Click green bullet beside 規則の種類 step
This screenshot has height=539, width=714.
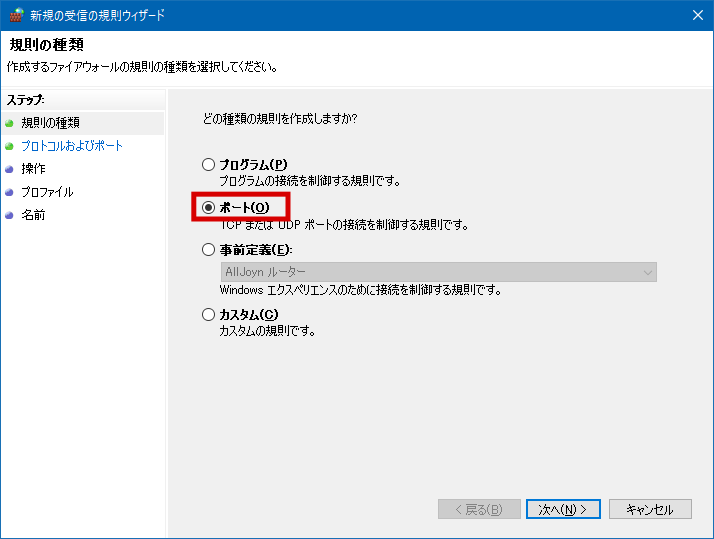pos(10,123)
